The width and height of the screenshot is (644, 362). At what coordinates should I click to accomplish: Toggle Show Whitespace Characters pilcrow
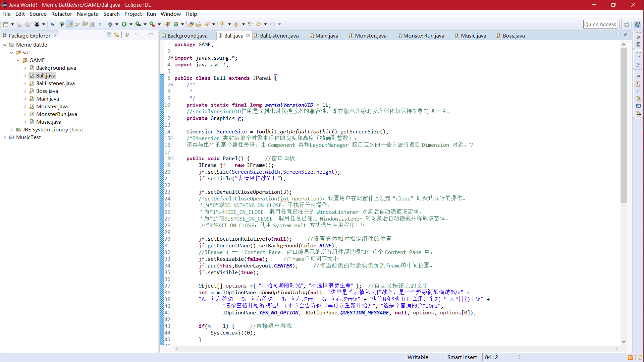click(100, 24)
